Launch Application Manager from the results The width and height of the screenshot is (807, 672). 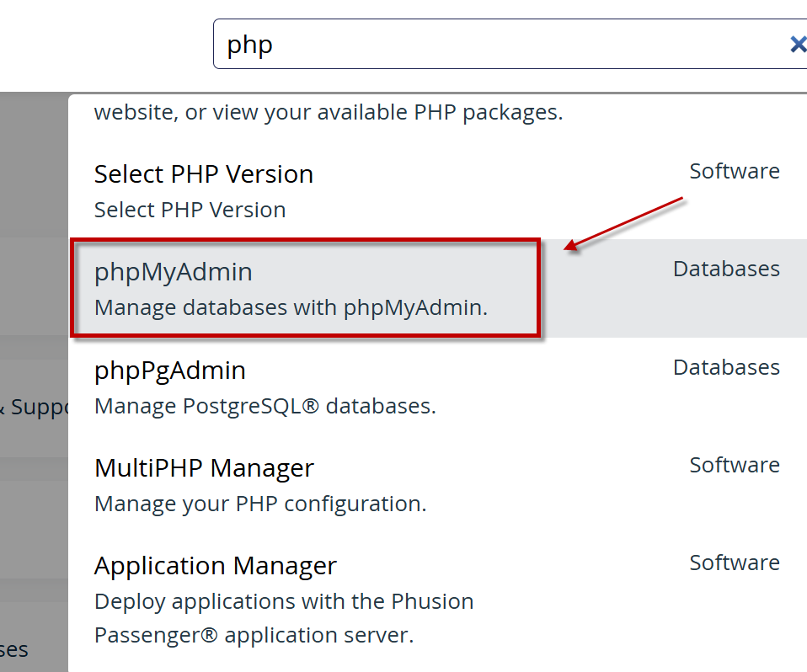tap(215, 566)
